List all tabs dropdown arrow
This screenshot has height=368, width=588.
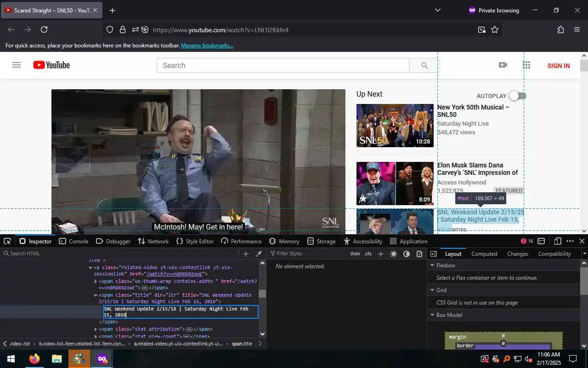(x=437, y=10)
